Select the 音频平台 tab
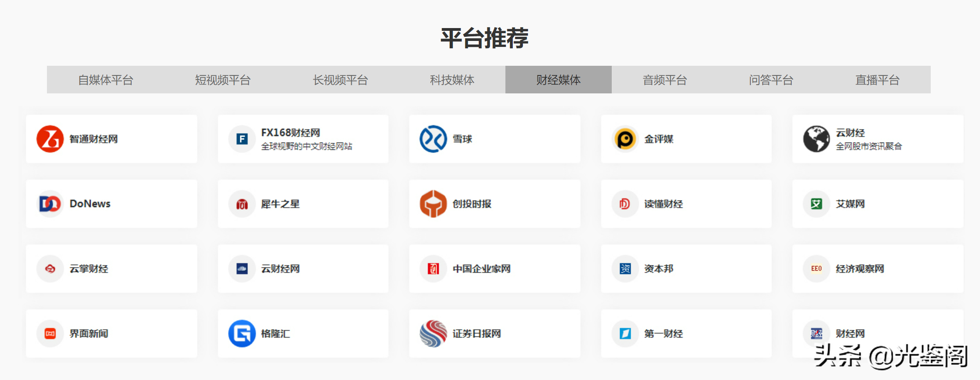Screen dimensions: 980x380 665,80
